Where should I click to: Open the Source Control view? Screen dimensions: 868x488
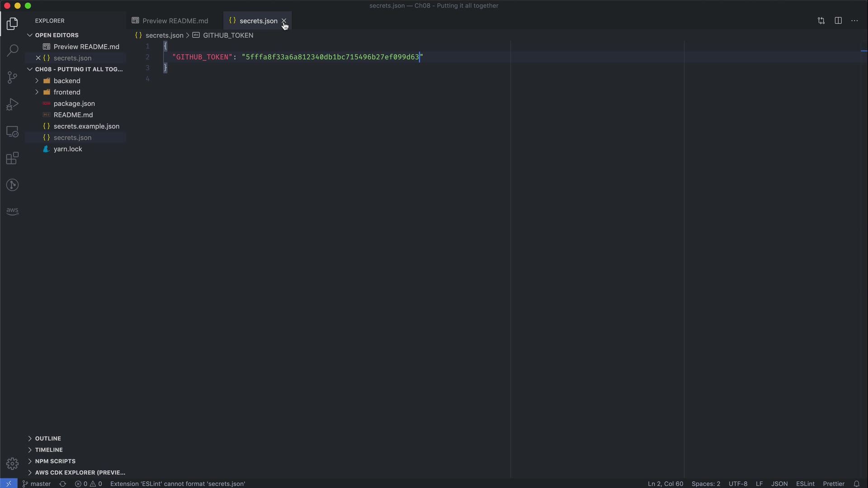click(x=12, y=77)
